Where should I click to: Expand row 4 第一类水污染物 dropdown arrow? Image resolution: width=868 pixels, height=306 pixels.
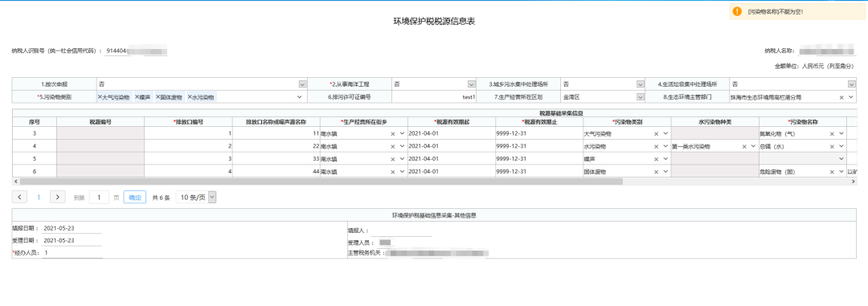click(753, 147)
